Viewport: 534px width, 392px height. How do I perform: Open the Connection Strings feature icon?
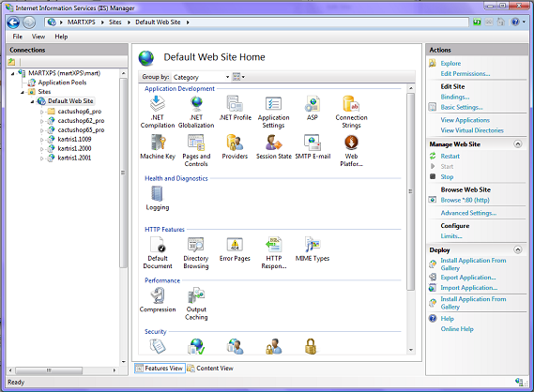pyautogui.click(x=351, y=112)
